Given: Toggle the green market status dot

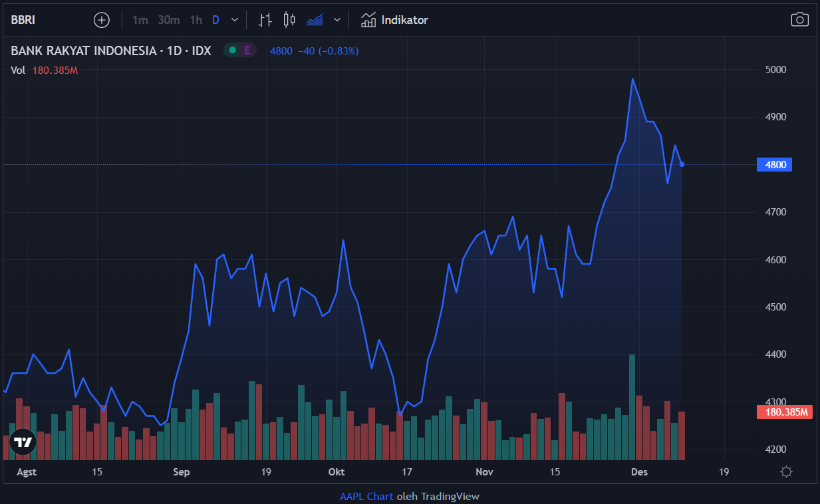Looking at the screenshot, I should (232, 51).
